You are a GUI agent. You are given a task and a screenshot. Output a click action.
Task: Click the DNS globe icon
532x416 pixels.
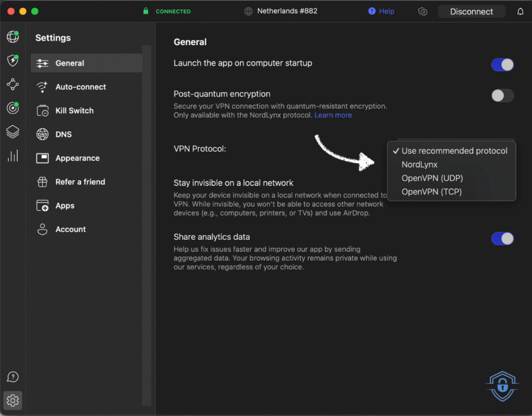(43, 135)
